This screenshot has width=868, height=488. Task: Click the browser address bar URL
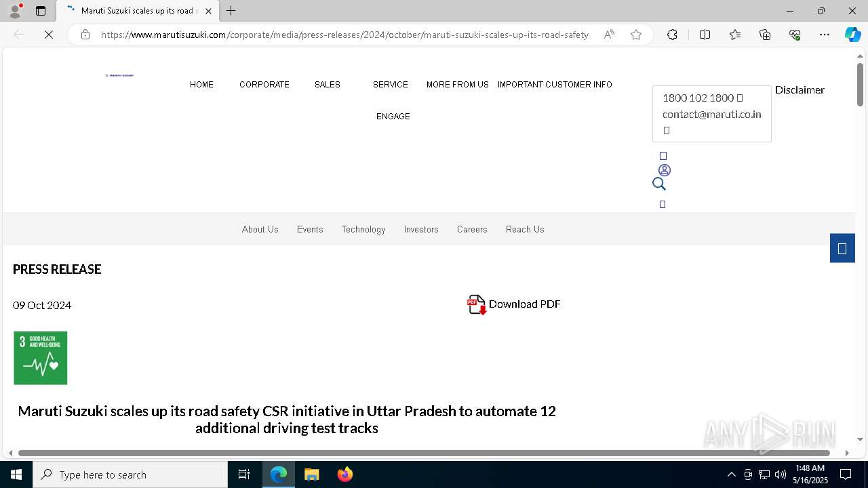[344, 35]
